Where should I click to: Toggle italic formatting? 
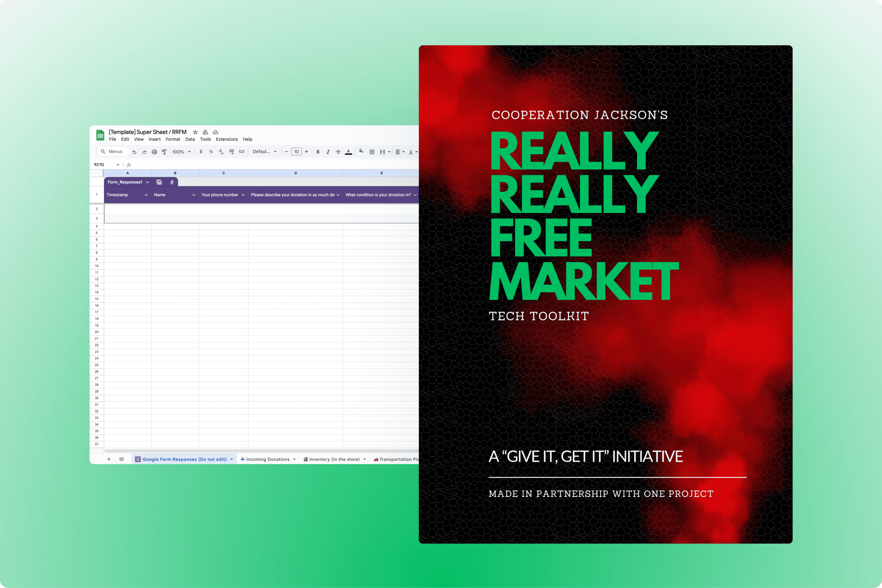coord(328,152)
